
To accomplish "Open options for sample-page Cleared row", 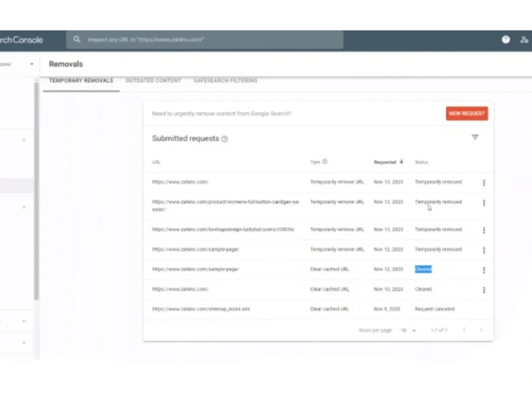I will 484,270.
